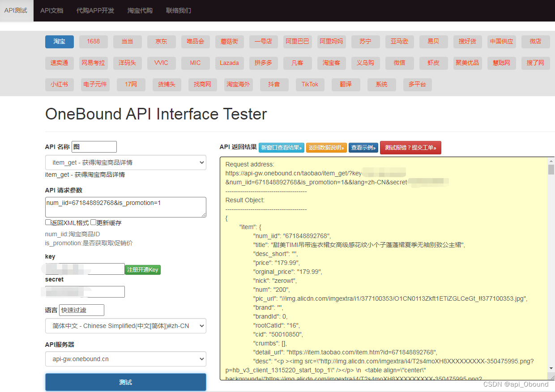
Task: Open the api-gw.onebound.cn server dropdown
Action: point(126,359)
